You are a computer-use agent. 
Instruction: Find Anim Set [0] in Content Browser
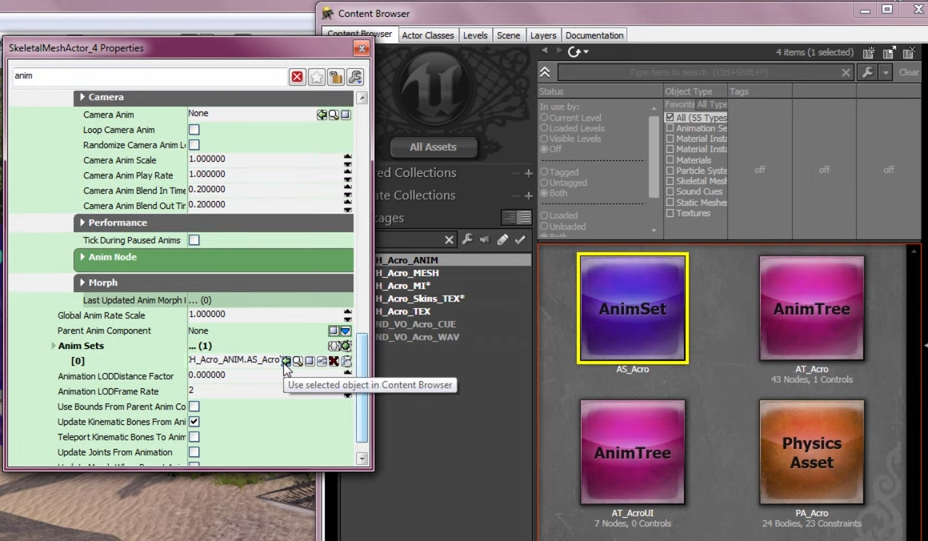coord(298,361)
